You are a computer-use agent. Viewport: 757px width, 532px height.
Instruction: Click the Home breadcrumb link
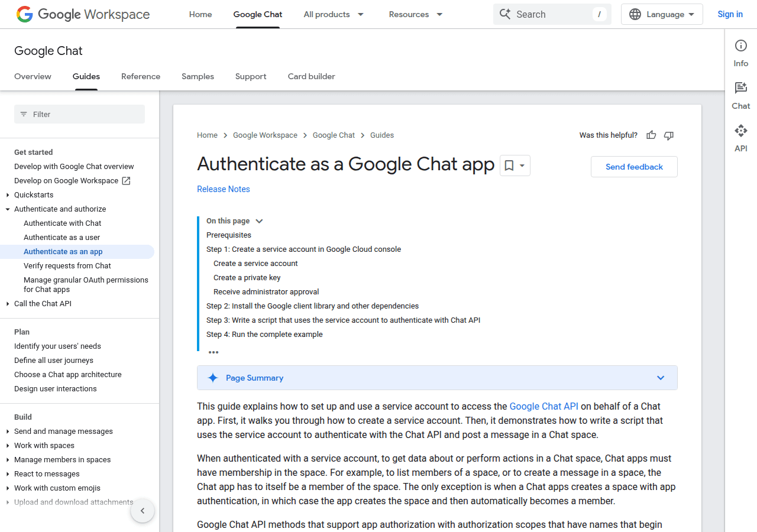[207, 135]
